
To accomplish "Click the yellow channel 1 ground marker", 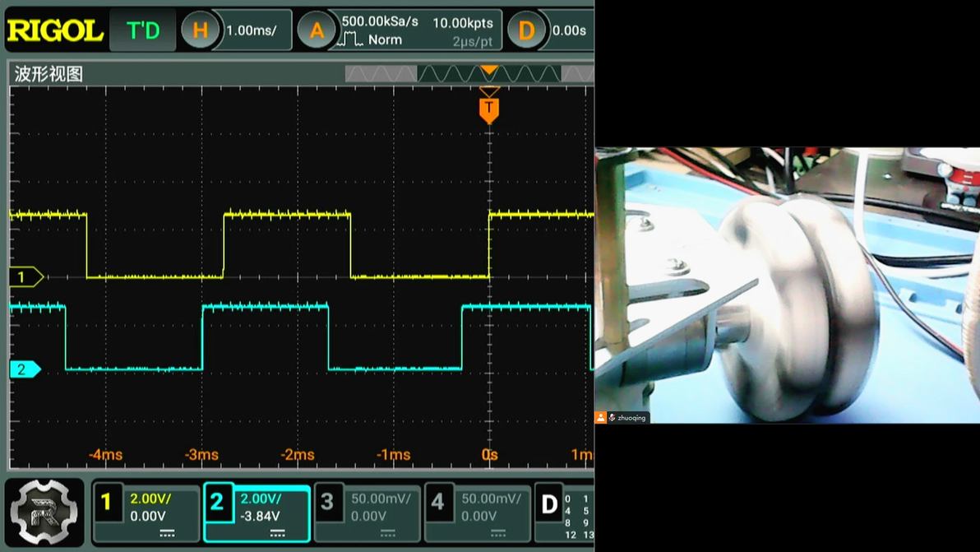I will (25, 277).
